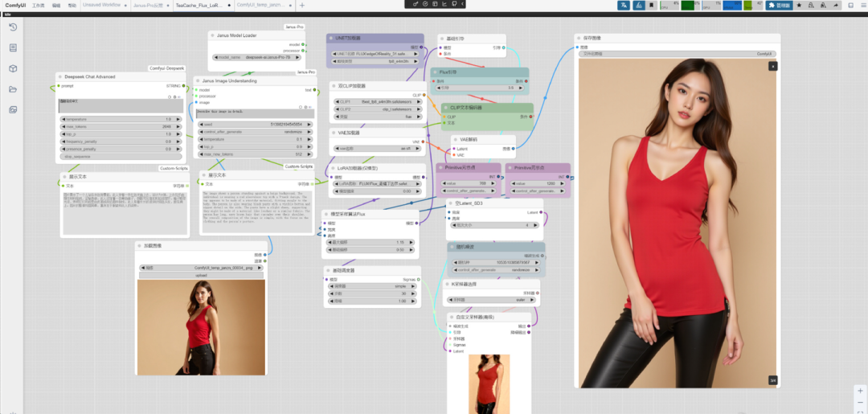Open the model library cube icon
This screenshot has height=414, width=868.
coord(14,68)
